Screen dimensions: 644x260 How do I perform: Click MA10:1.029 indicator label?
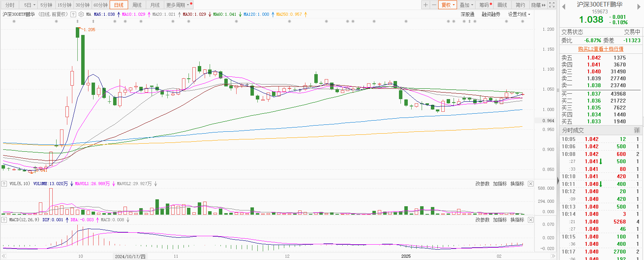pyautogui.click(x=133, y=14)
